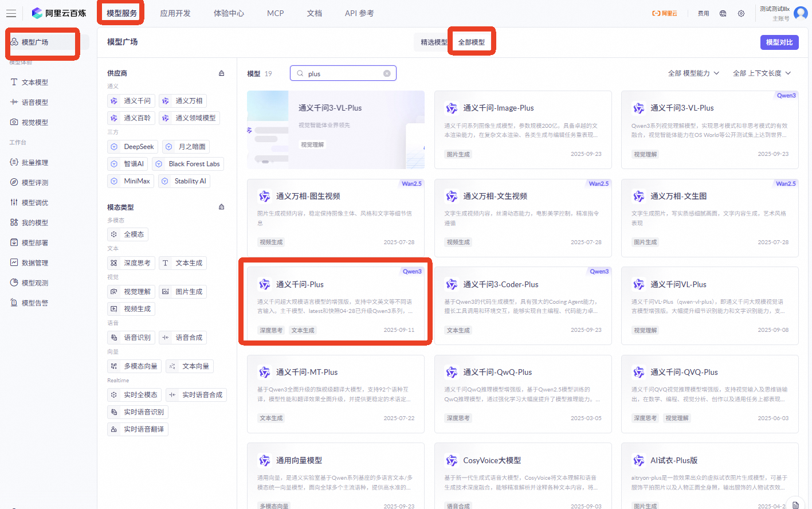Open 模型广场 in the sidebar

point(48,42)
